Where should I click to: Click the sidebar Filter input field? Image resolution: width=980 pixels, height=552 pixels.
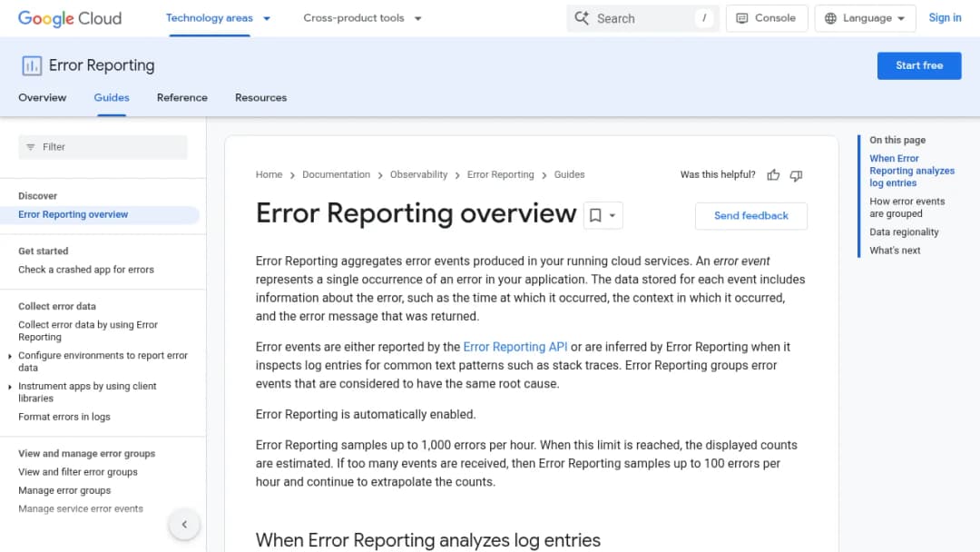coord(103,147)
